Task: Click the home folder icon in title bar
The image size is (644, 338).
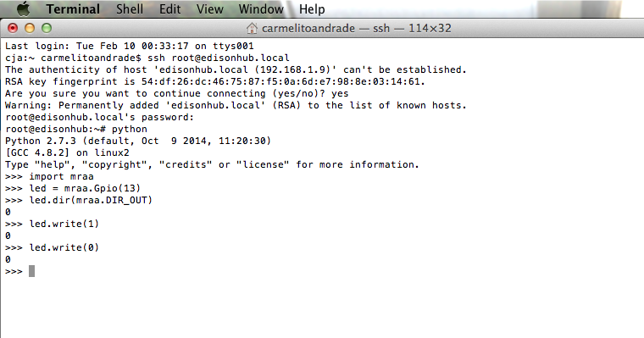Action: (252, 28)
